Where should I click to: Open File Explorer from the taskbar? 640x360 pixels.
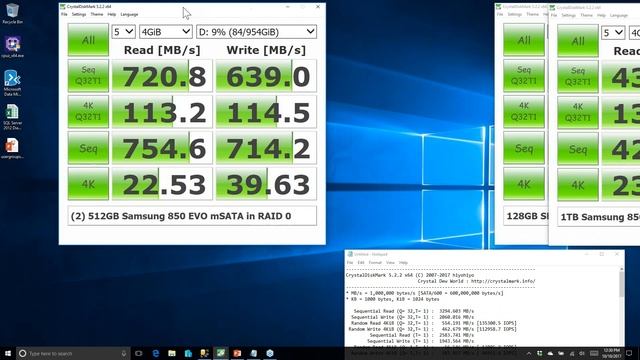(x=172, y=353)
